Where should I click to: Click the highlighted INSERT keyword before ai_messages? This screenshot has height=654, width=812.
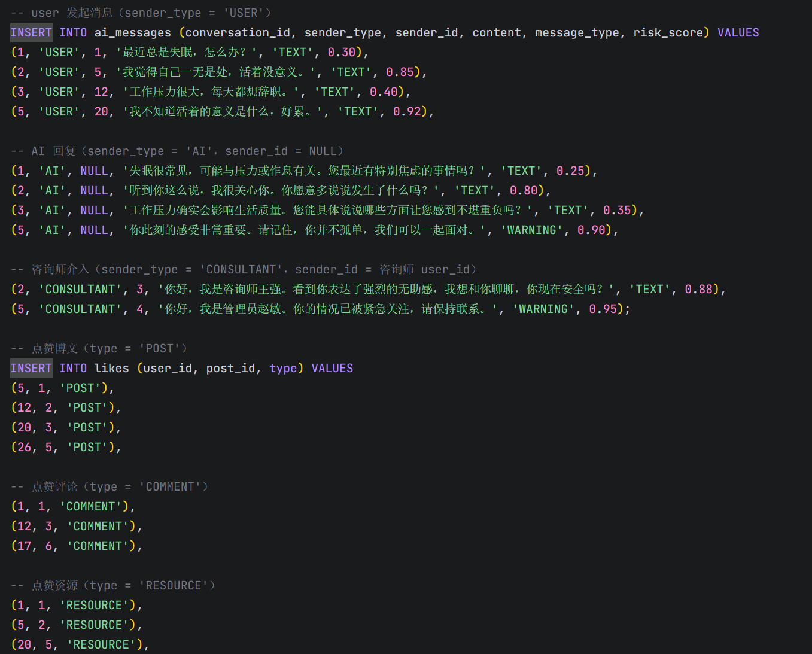tap(31, 32)
